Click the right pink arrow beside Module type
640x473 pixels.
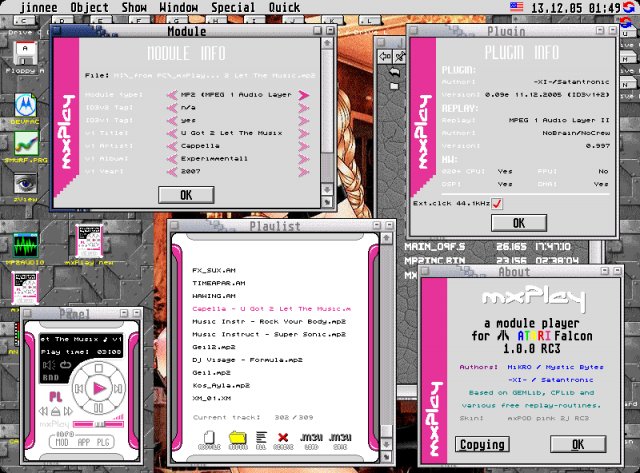303,95
